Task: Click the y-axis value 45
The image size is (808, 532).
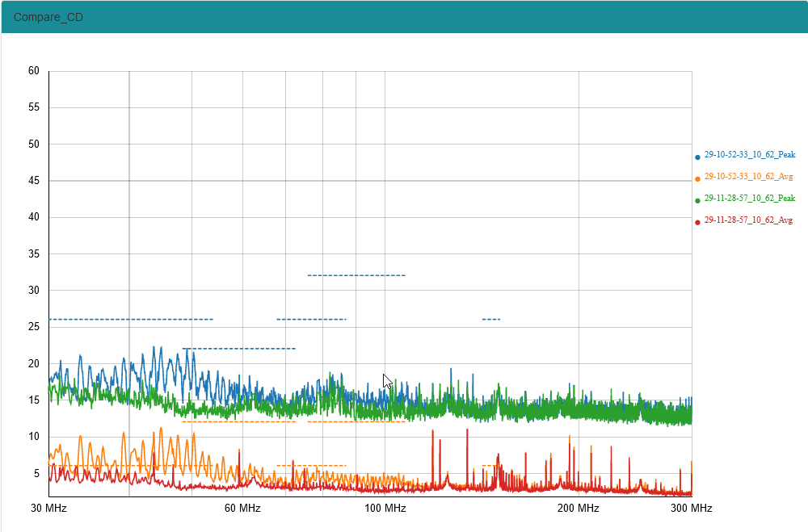Action: (x=34, y=181)
